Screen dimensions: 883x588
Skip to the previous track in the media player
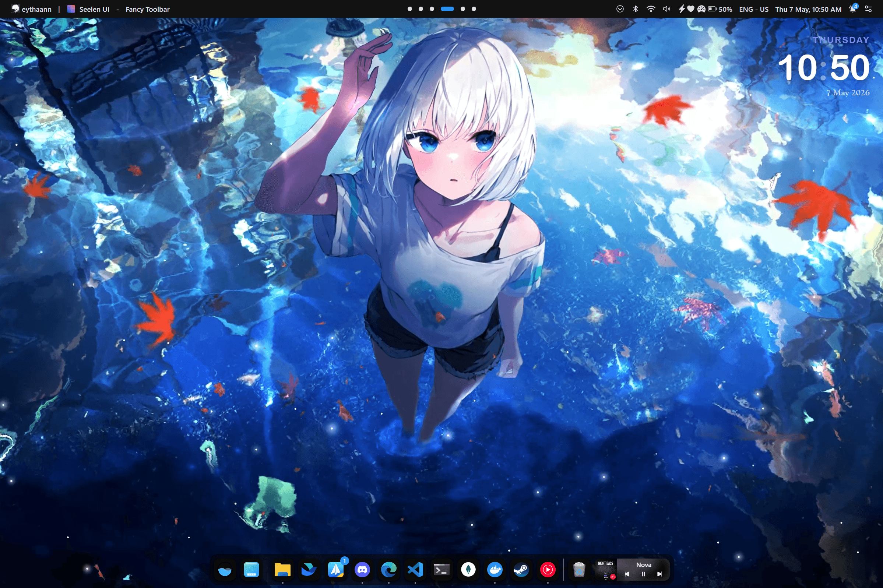click(627, 574)
